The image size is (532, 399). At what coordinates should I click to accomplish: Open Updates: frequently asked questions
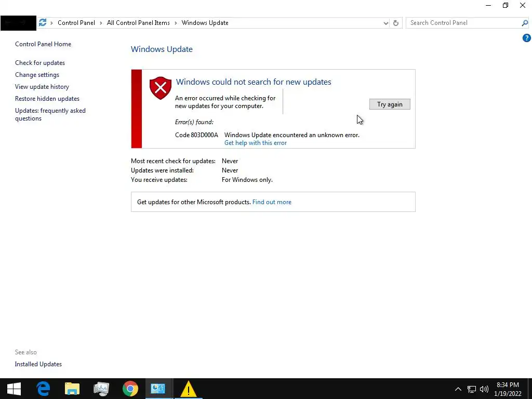coord(50,114)
